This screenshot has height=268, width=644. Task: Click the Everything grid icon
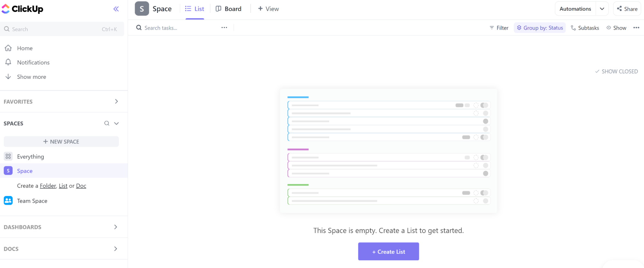pyautogui.click(x=8, y=156)
